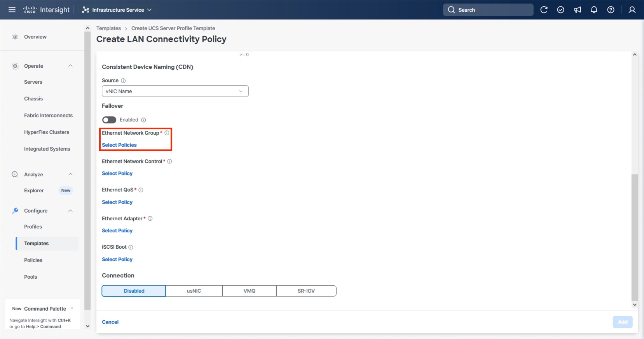Screen dimensions: 644x339
Task: Open Pools in the sidebar
Action: point(31,277)
